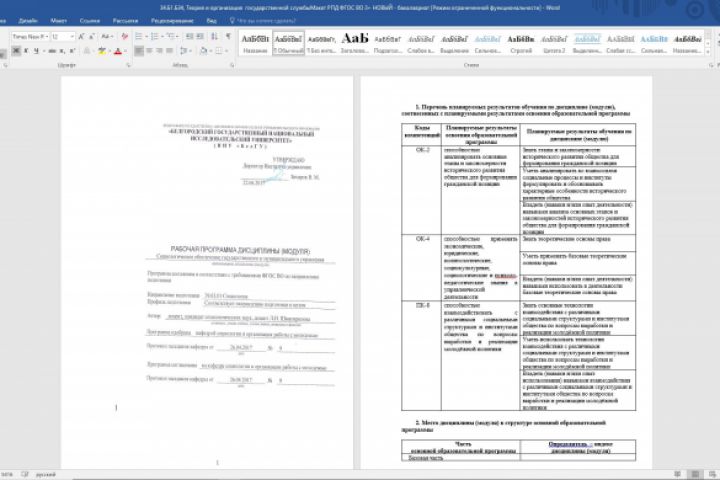720x480 pixels.
Task: Open the borders dropdown arrow
Action: click(x=226, y=51)
